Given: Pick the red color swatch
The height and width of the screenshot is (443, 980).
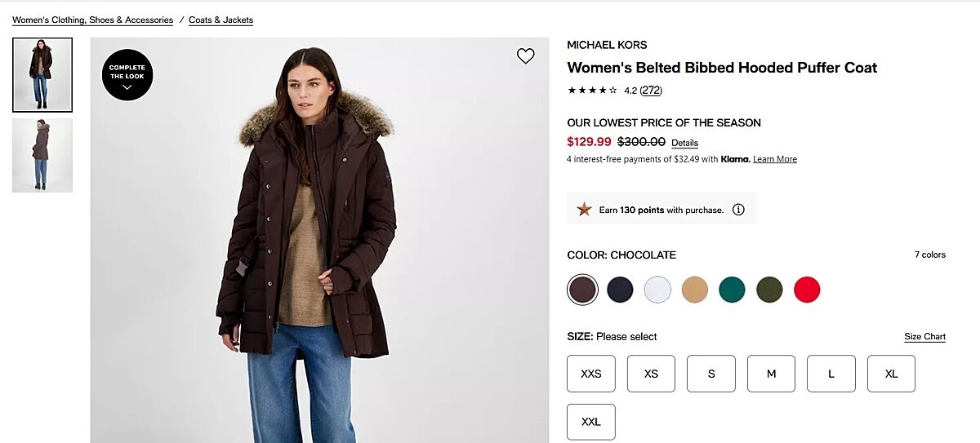Looking at the screenshot, I should click(x=807, y=290).
